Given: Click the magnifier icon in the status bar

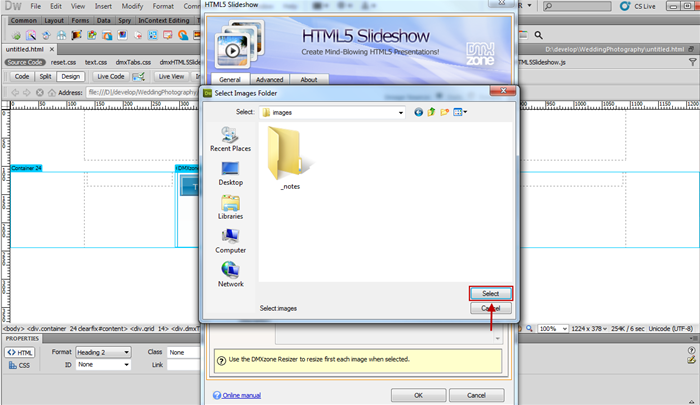Looking at the screenshot, I should [529, 329].
